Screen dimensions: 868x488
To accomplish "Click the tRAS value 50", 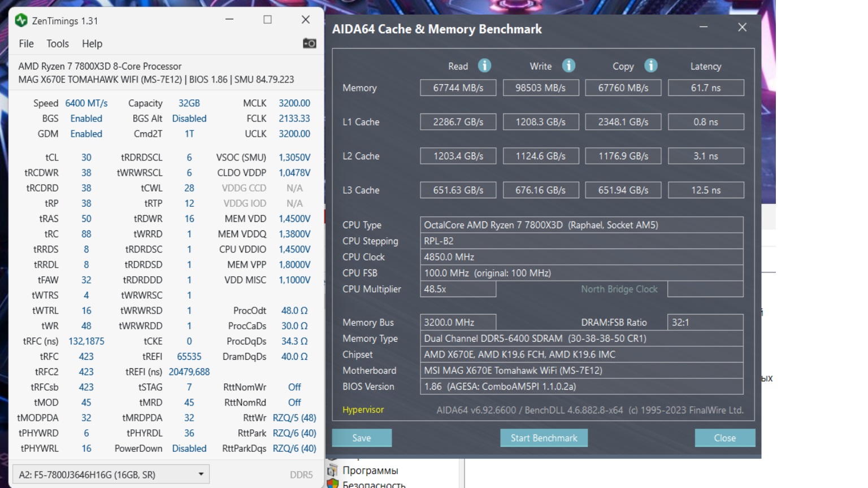I will coord(86,218).
